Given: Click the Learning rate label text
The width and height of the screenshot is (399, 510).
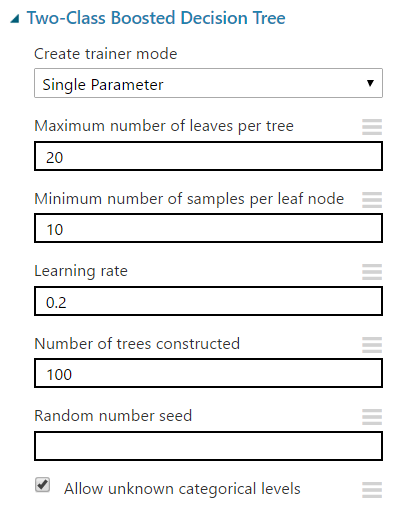Looking at the screenshot, I should [x=81, y=271].
